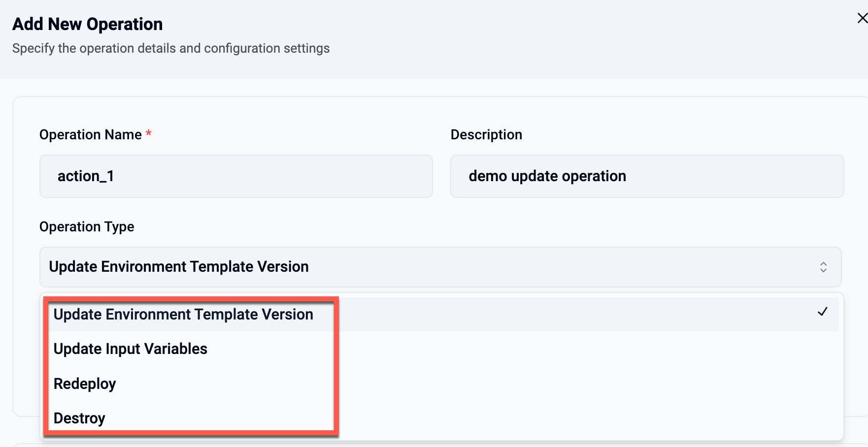Place cursor in the action_1 text
Viewport: 868px width, 447px height.
point(86,176)
